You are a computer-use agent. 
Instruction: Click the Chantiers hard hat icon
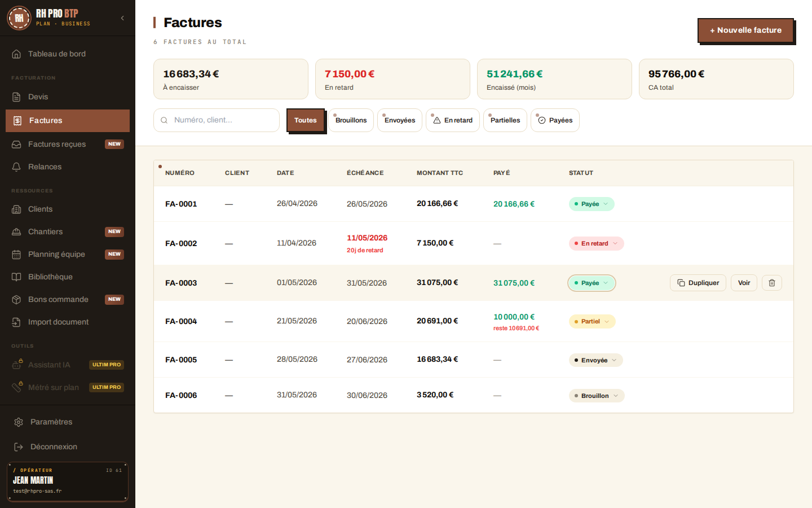[16, 232]
